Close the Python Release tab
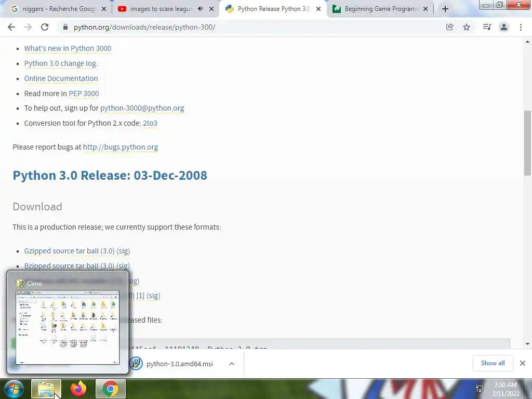 pyautogui.click(x=318, y=9)
